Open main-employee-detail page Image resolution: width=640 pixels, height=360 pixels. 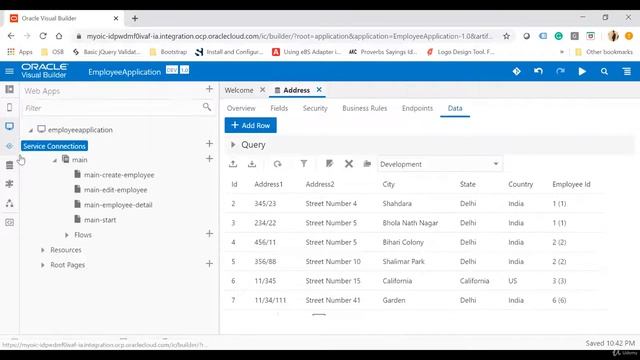click(x=118, y=205)
